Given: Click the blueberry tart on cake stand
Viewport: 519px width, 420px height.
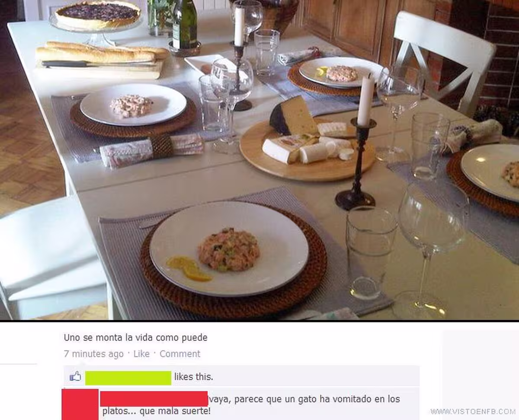Looking at the screenshot, I should [x=98, y=14].
